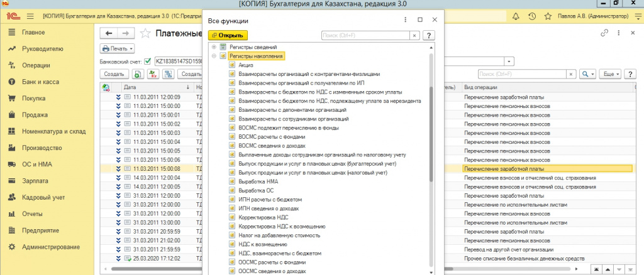Image resolution: width=644 pixels, height=275 pixels.
Task: Open notifications bell in top bar
Action: 516,16
